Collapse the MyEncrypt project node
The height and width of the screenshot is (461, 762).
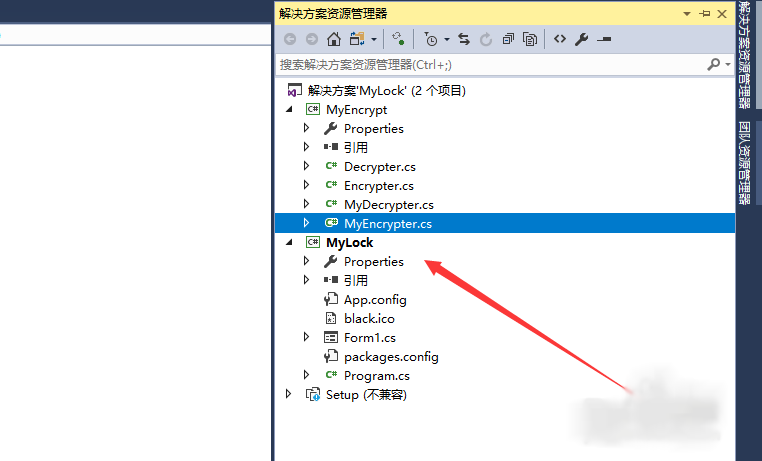tap(290, 109)
